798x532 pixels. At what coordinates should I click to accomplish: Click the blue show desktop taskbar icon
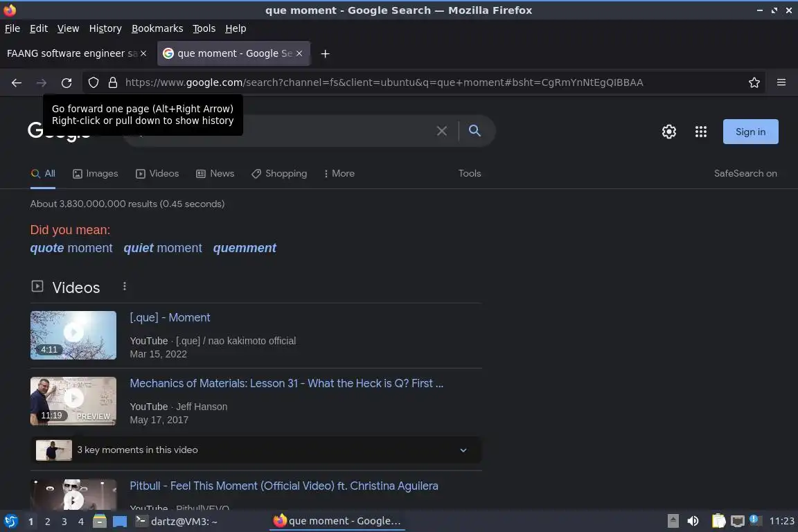pos(120,522)
